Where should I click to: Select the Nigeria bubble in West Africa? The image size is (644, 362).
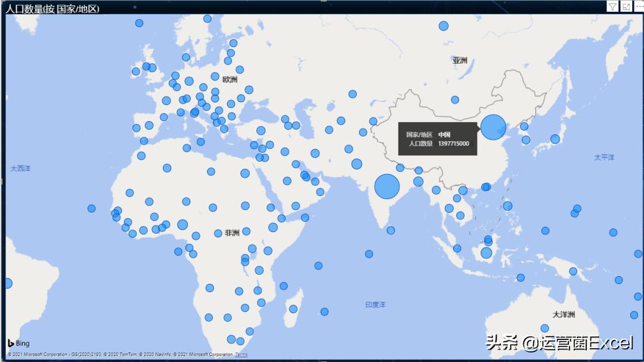[x=183, y=225]
